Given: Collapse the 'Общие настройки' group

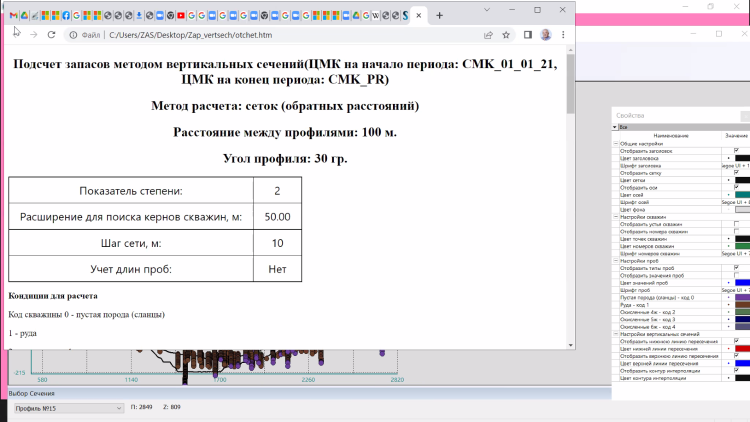Looking at the screenshot, I should (615, 144).
